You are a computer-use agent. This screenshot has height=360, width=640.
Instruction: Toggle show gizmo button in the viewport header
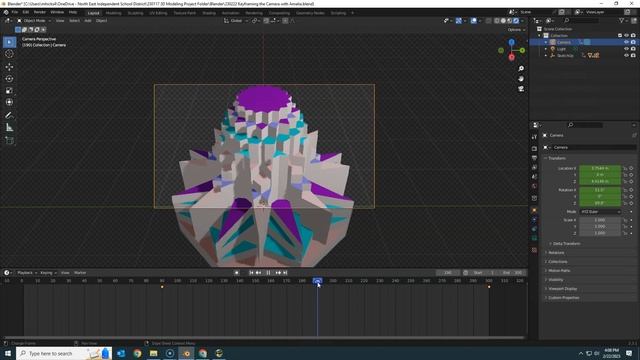point(459,21)
